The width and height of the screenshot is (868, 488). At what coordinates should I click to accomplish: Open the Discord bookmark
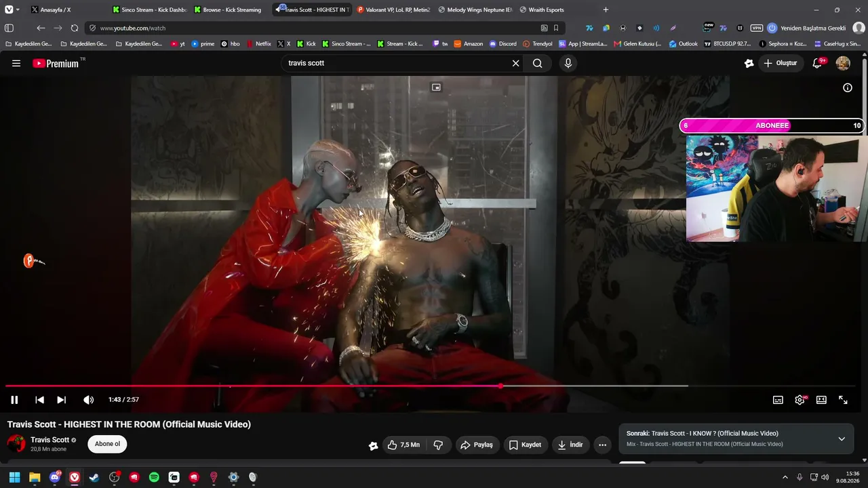tap(502, 43)
